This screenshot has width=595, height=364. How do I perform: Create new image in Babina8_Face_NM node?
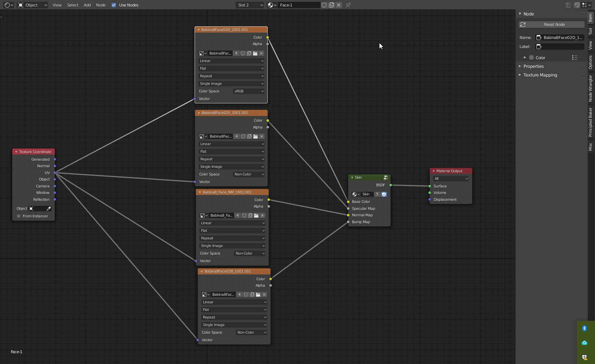250,216
